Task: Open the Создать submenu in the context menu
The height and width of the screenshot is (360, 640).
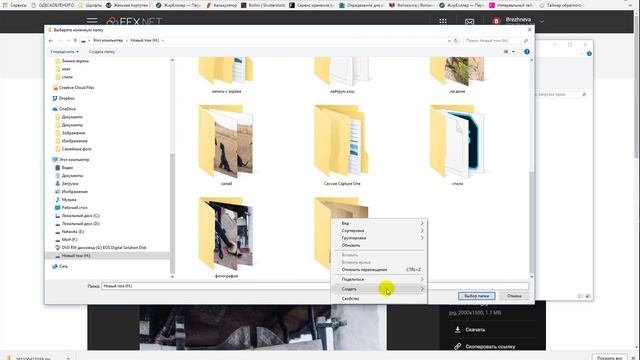Action: [379, 289]
